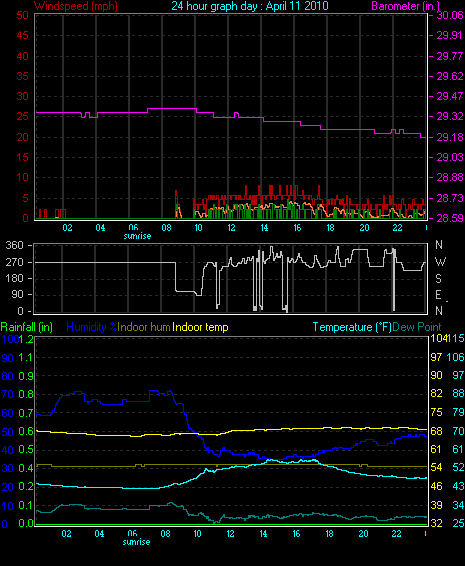
Task: Click the 28.59 barometer scale value
Action: [450, 218]
